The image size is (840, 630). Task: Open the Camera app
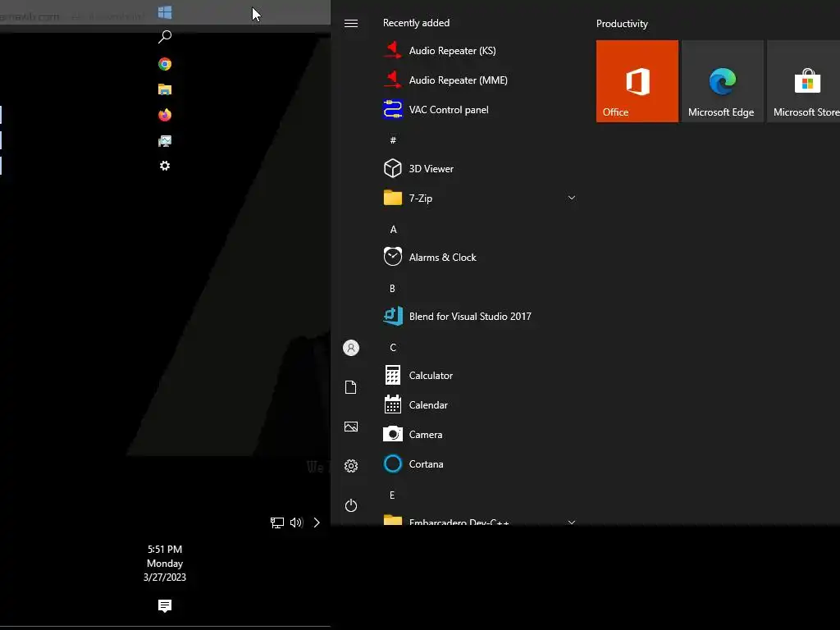[479, 434]
